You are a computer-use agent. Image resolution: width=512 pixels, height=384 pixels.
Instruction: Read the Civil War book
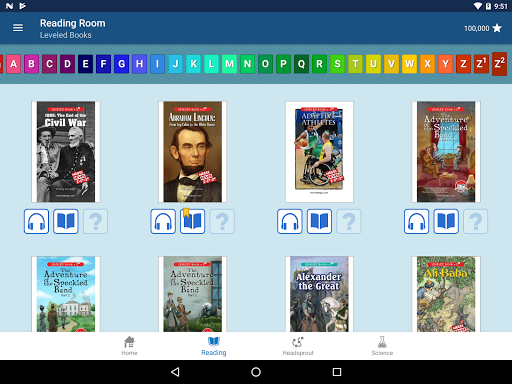coord(66,221)
